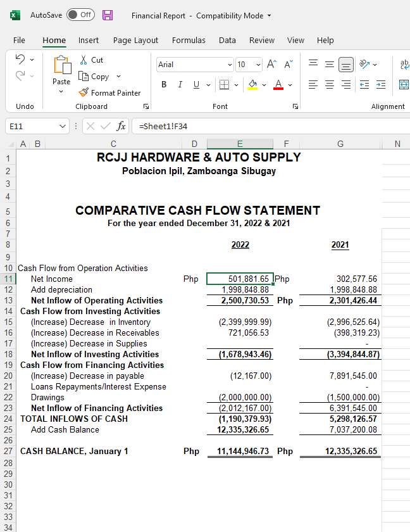Open Fill Color palette arrow
The image size is (410, 532).
(264, 85)
